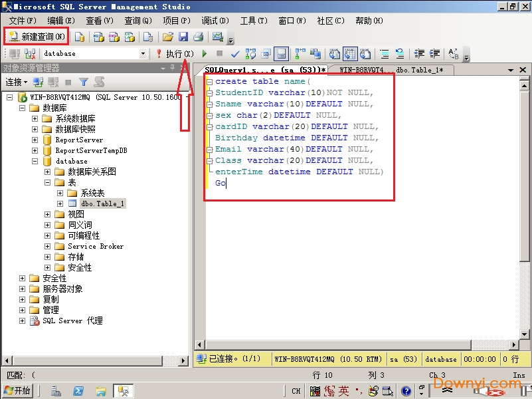Click the 新建查询 (New Query) button

click(37, 37)
